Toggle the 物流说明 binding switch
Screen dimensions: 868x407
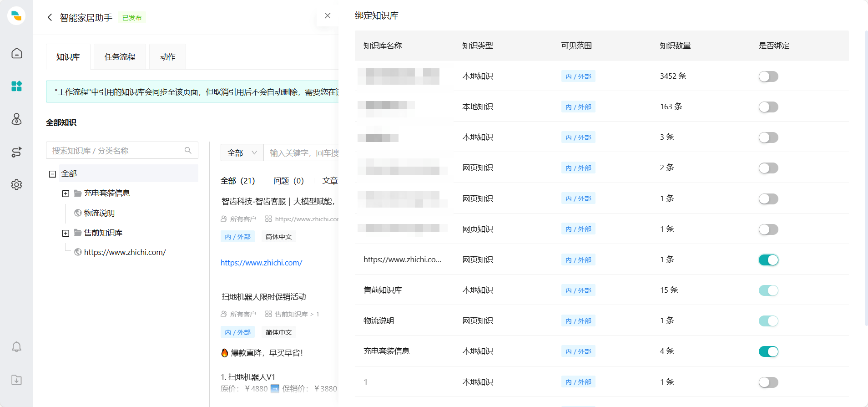(x=768, y=321)
